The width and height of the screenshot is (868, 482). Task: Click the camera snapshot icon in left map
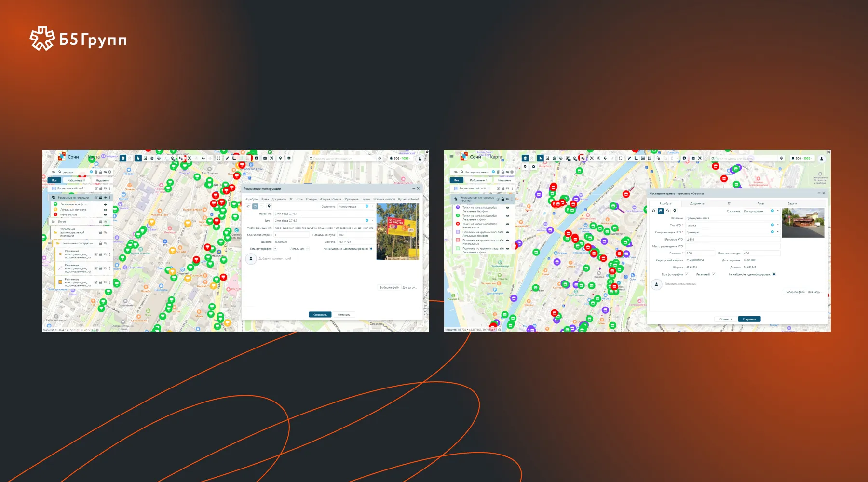[x=265, y=158]
